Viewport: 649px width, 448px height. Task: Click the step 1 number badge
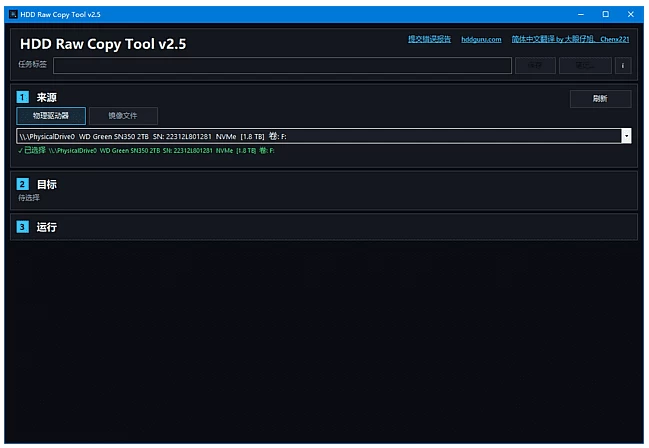tap(23, 98)
